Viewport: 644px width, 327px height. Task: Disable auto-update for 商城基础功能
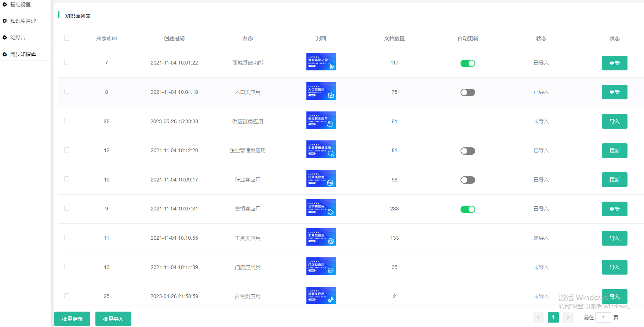click(x=467, y=63)
